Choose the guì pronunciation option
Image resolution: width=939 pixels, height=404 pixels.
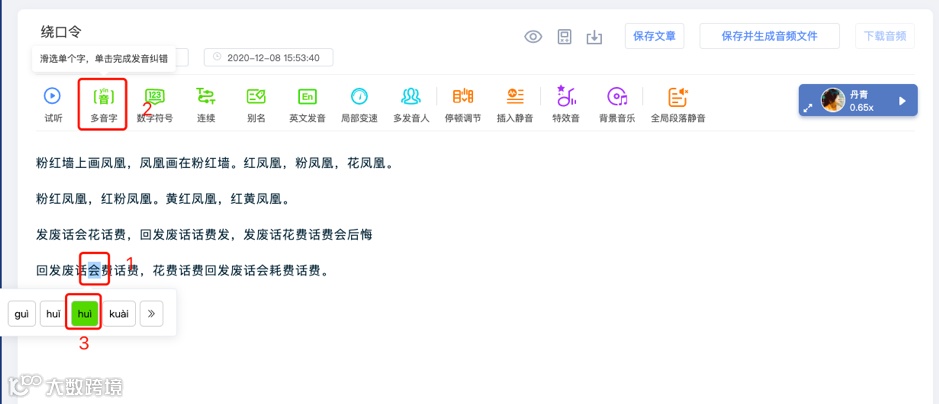tap(22, 314)
